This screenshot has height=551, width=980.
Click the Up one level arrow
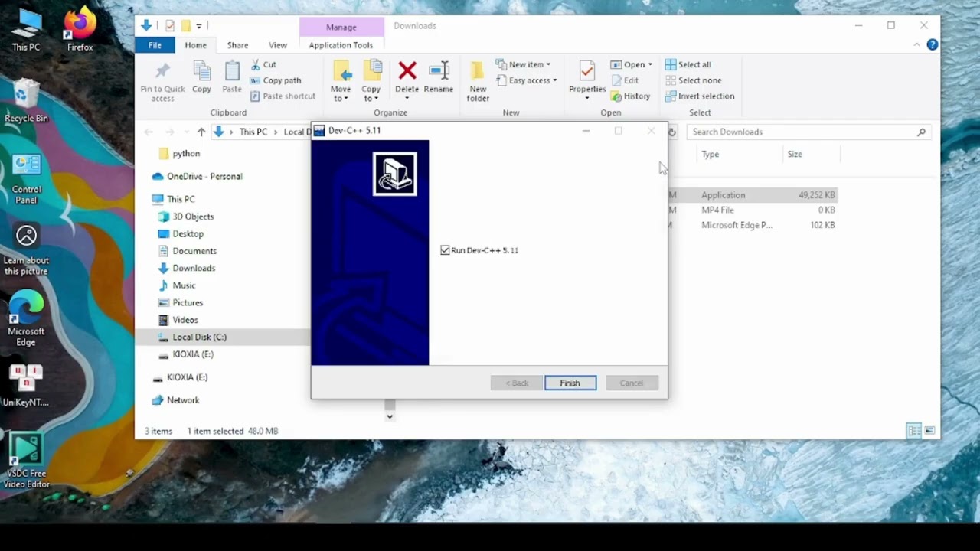(201, 132)
